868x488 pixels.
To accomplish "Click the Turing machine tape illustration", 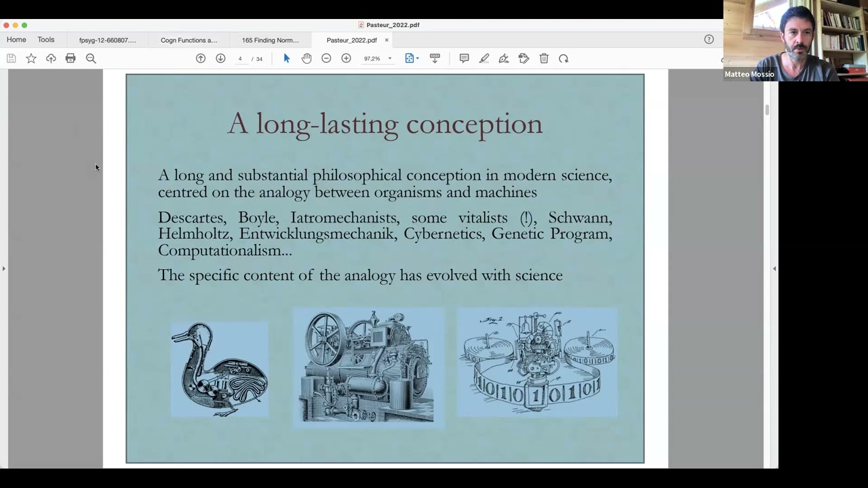I will 537,363.
